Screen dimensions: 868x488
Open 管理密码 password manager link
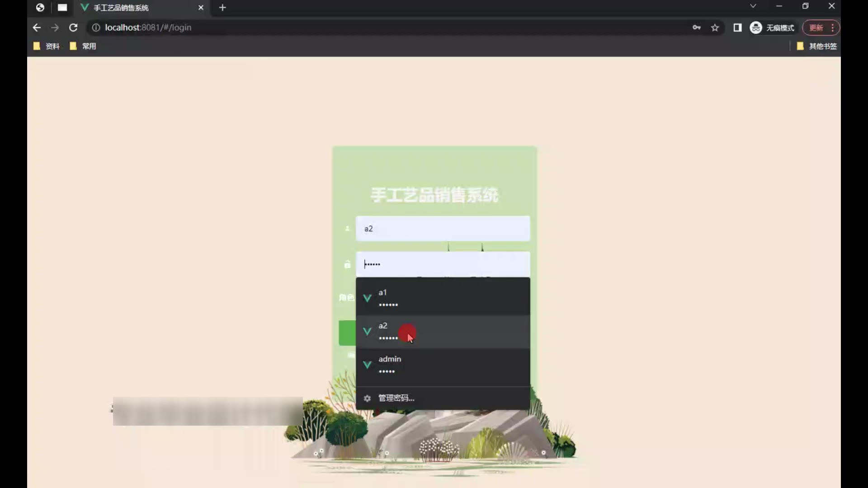[x=396, y=398]
